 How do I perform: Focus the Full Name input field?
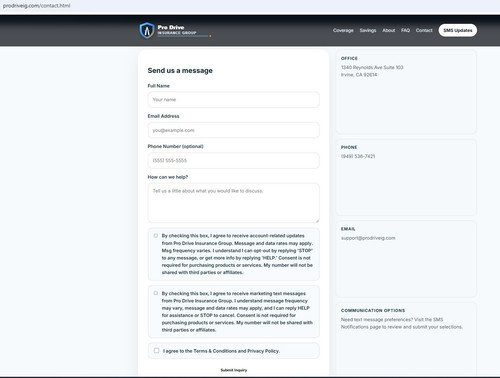[233, 100]
